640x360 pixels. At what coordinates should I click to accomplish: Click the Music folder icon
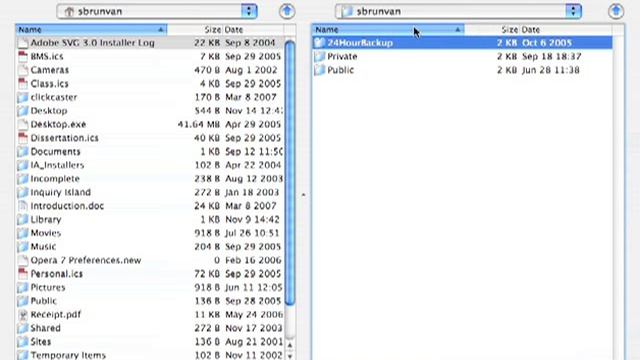click(23, 247)
